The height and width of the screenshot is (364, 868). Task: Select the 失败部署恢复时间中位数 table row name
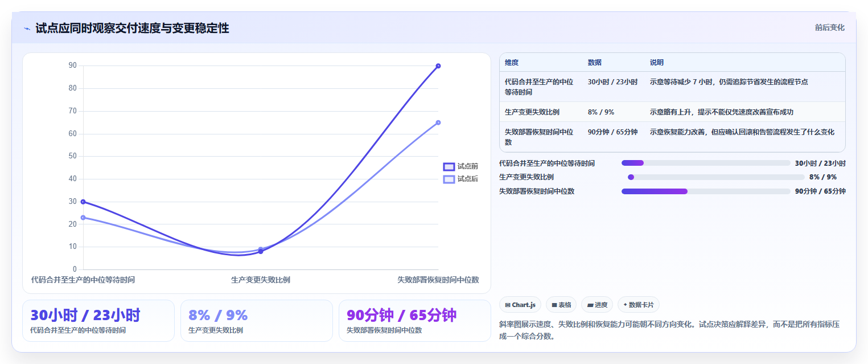coord(539,137)
